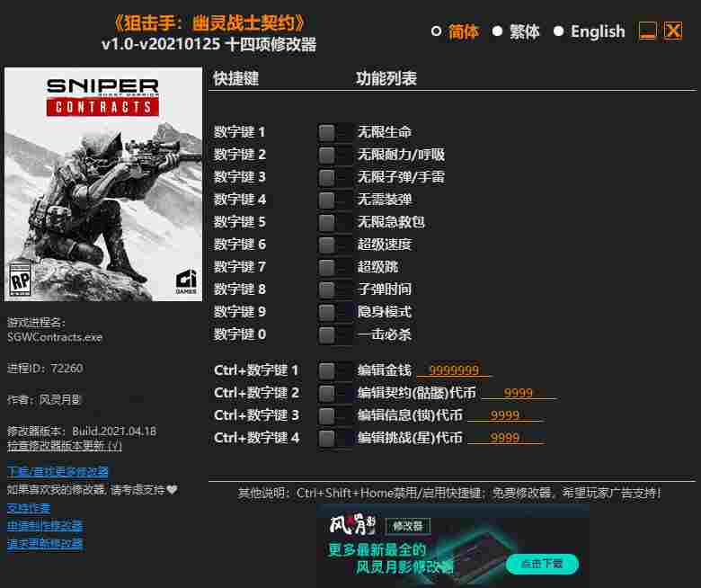Edit the money value 9999999 field

point(454,370)
